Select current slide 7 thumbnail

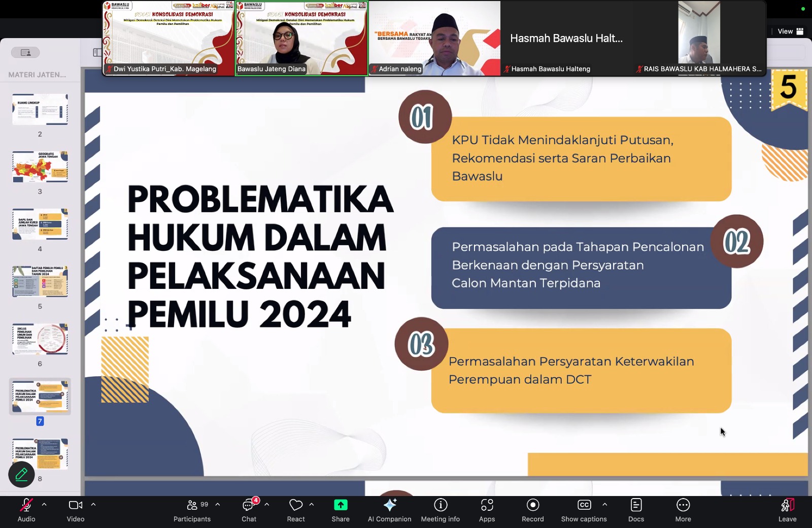[40, 397]
